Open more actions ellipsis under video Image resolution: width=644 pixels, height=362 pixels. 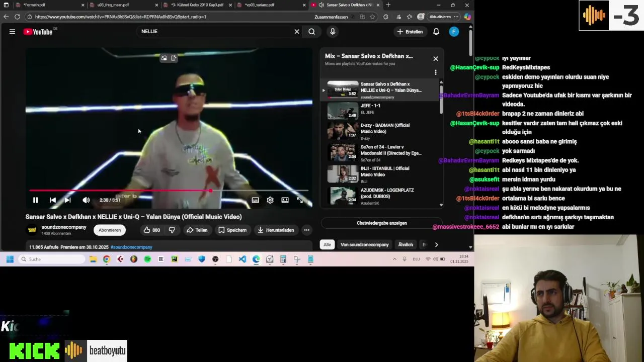pyautogui.click(x=306, y=230)
